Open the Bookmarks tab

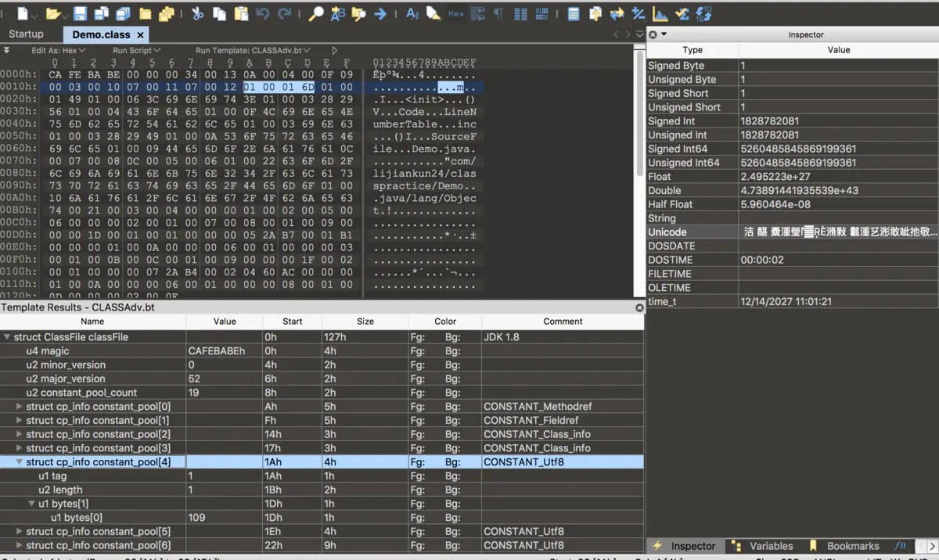pos(852,546)
